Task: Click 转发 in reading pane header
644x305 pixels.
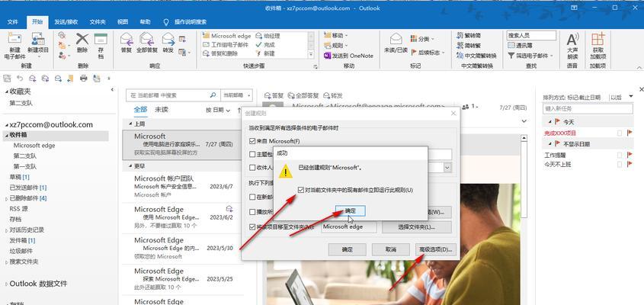Action: pos(333,95)
